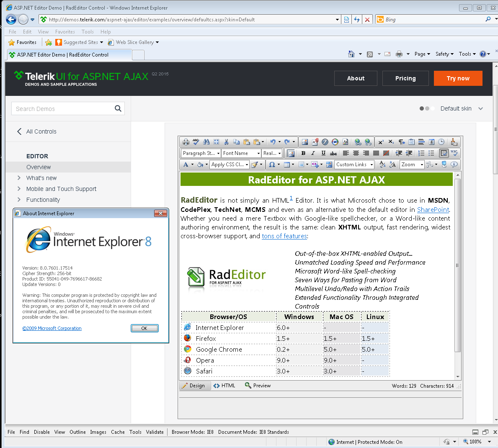Screen dimensions: 498x448
Task: Open Developer Tools Validate menu
Action: click(x=155, y=432)
